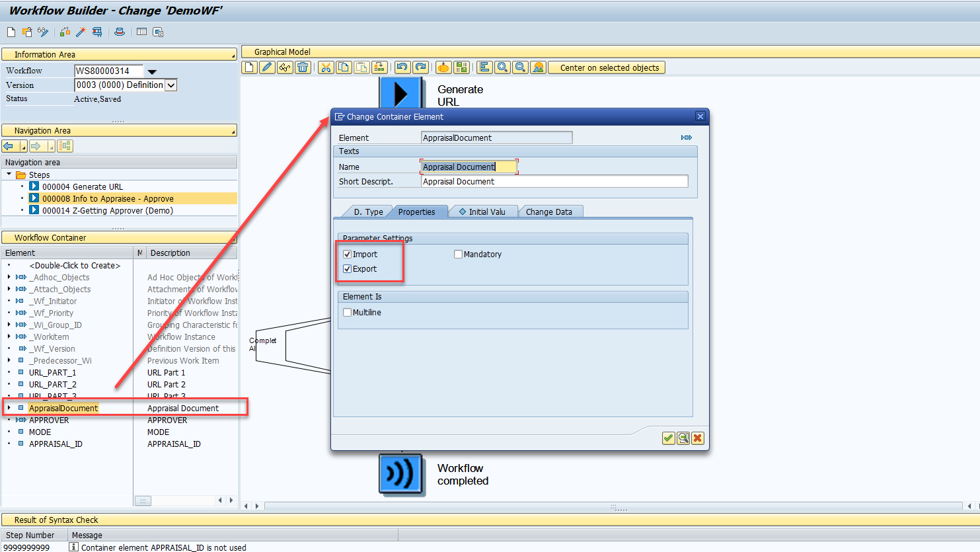Switch to the Initial Value tab
This screenshot has height=552, width=980.
[x=482, y=212]
